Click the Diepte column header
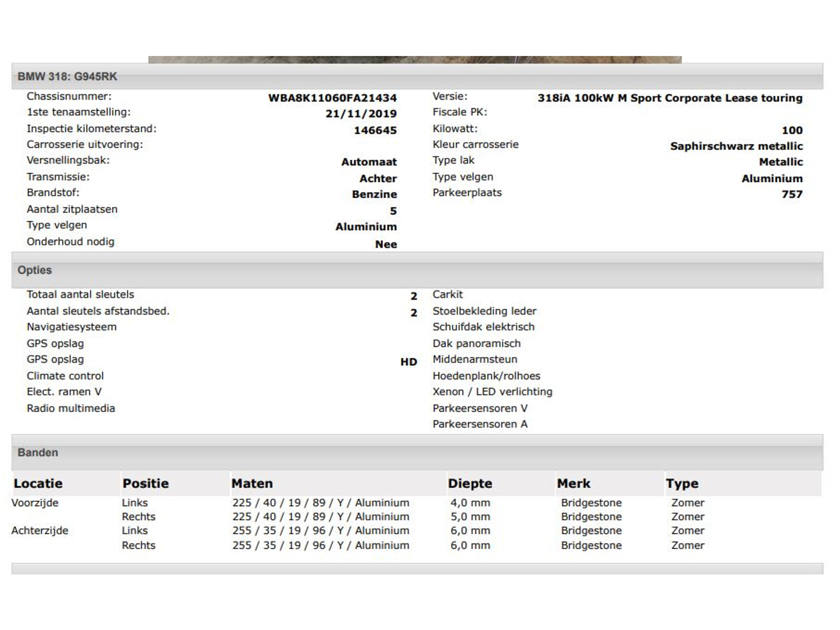Image resolution: width=840 pixels, height=630 pixels. (470, 483)
